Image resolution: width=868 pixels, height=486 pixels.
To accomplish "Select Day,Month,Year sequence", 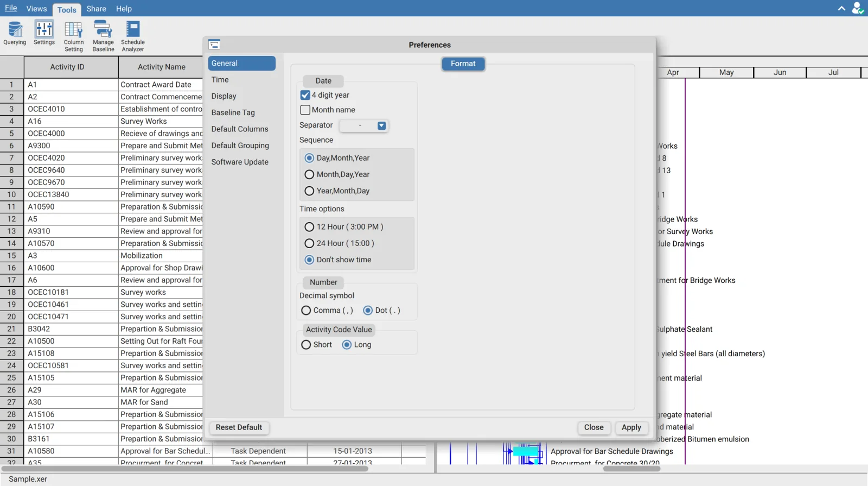I will pos(309,158).
